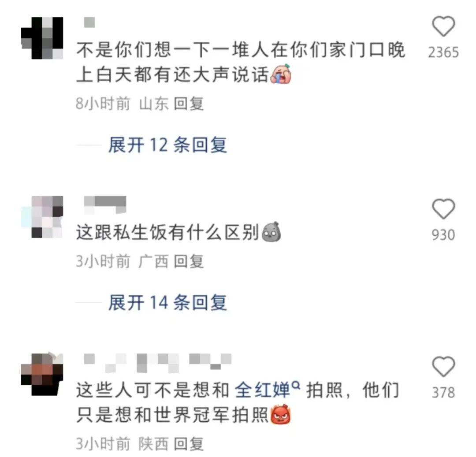Tap the crying emoji in first comment
476x457 pixels.
[x=280, y=74]
